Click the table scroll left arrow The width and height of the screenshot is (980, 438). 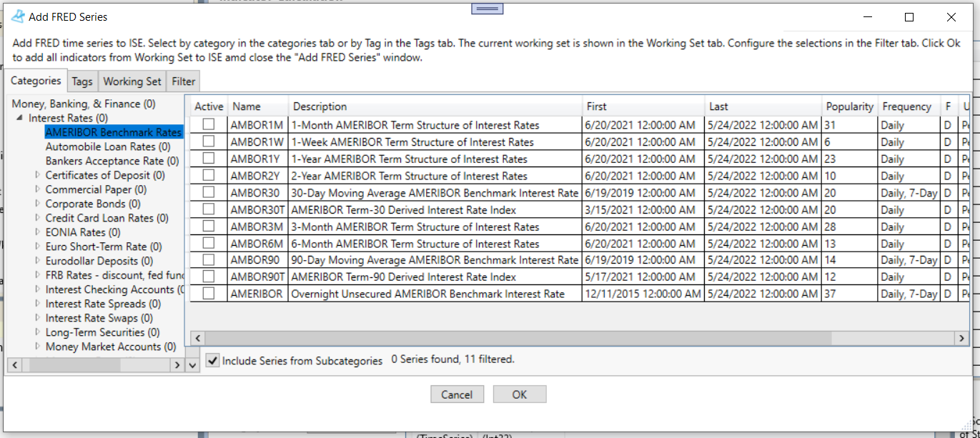(x=198, y=337)
